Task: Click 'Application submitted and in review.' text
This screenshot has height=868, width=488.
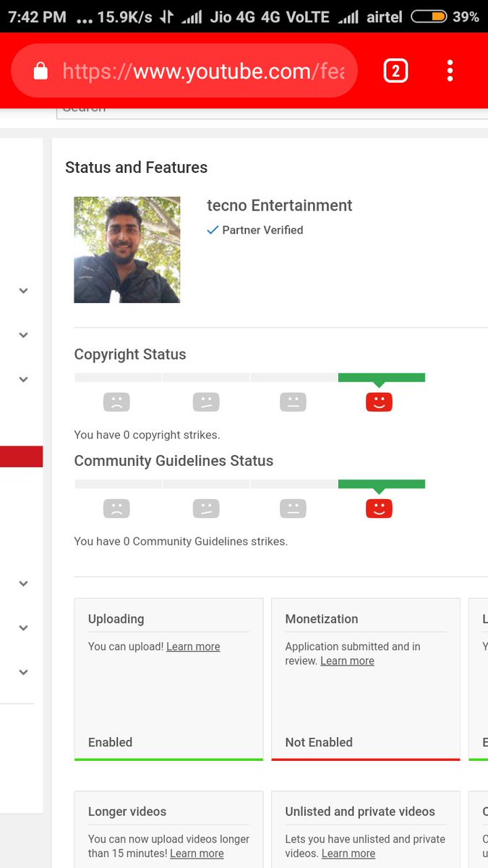Action: tap(352, 653)
